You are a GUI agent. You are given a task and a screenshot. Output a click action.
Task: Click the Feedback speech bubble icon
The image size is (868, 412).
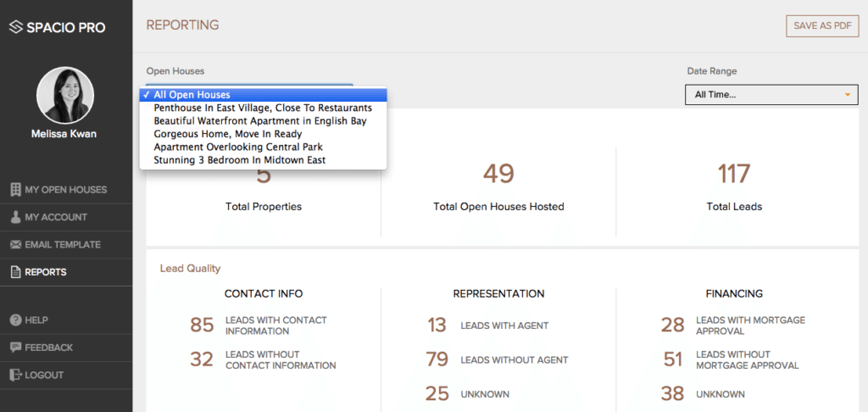pyautogui.click(x=15, y=348)
